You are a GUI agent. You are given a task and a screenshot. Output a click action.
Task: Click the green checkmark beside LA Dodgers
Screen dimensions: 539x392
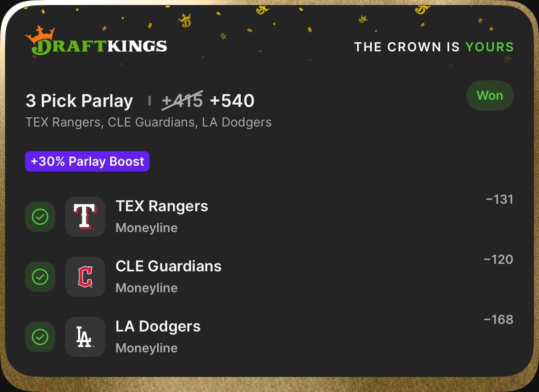click(40, 337)
